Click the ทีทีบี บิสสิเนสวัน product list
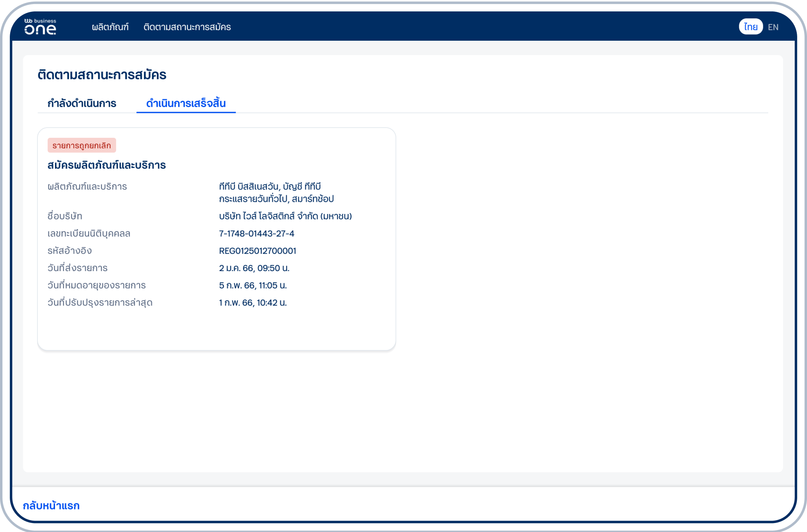Viewport: 807px width, 532px height. point(276,192)
